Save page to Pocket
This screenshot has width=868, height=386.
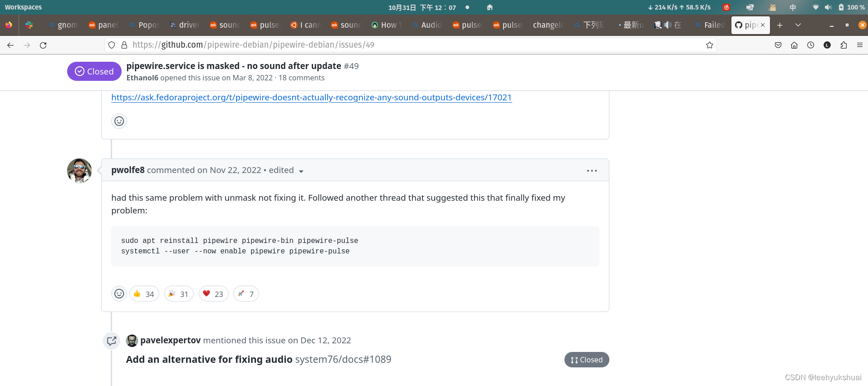pyautogui.click(x=778, y=45)
